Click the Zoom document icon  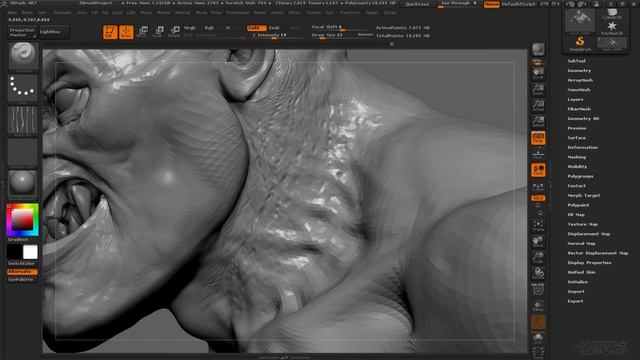pyautogui.click(x=538, y=89)
